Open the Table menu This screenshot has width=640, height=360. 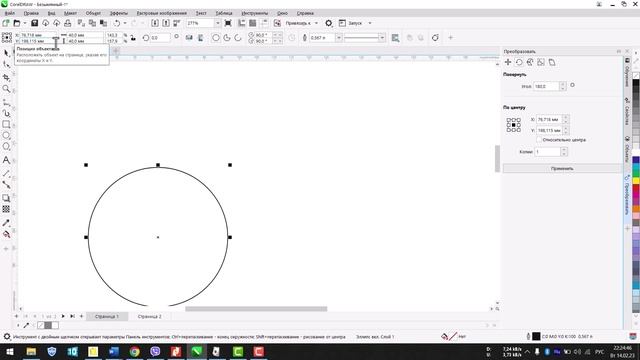pyautogui.click(x=224, y=13)
